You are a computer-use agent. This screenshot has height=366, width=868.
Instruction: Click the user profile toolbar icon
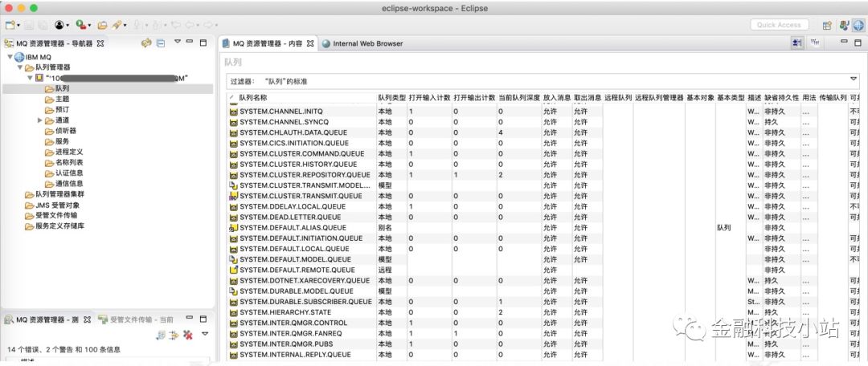[59, 25]
